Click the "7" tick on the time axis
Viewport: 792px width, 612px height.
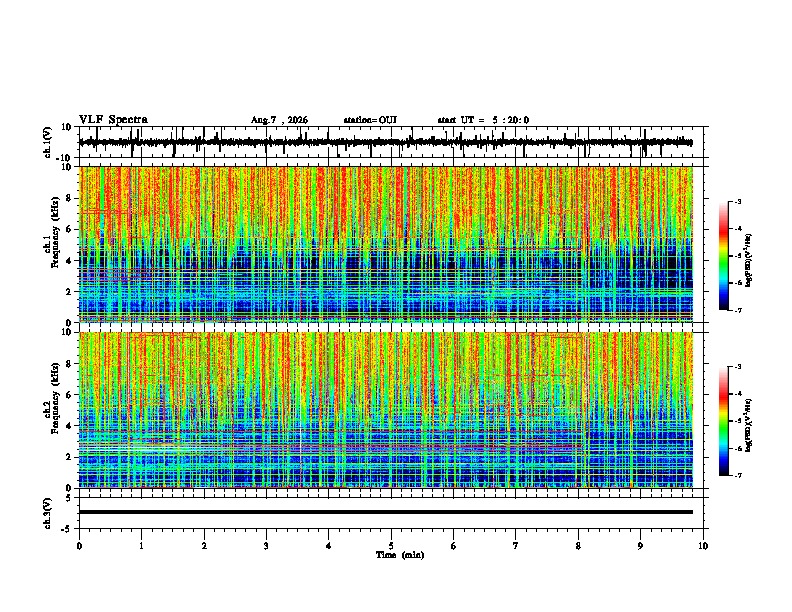516,546
